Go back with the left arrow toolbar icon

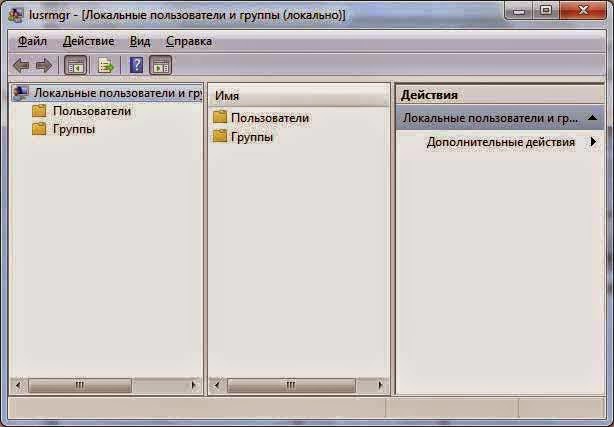(x=21, y=65)
